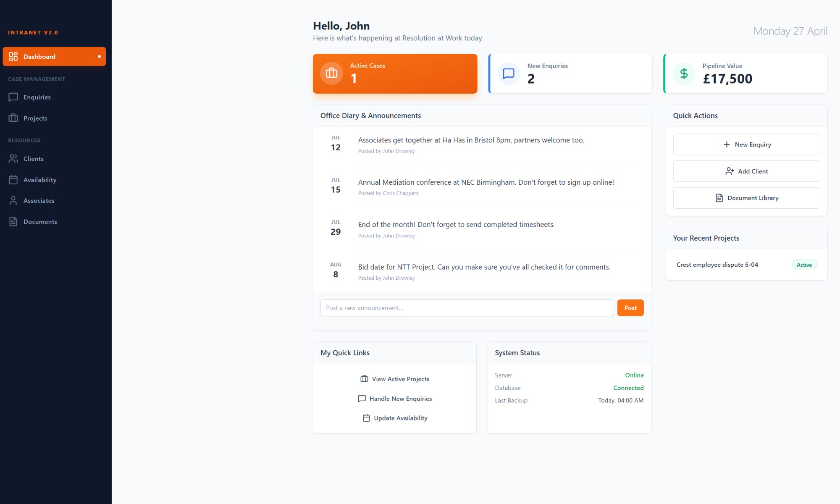Click the Dashboard grid icon in sidebar
This screenshot has height=504, width=840.
(x=13, y=57)
